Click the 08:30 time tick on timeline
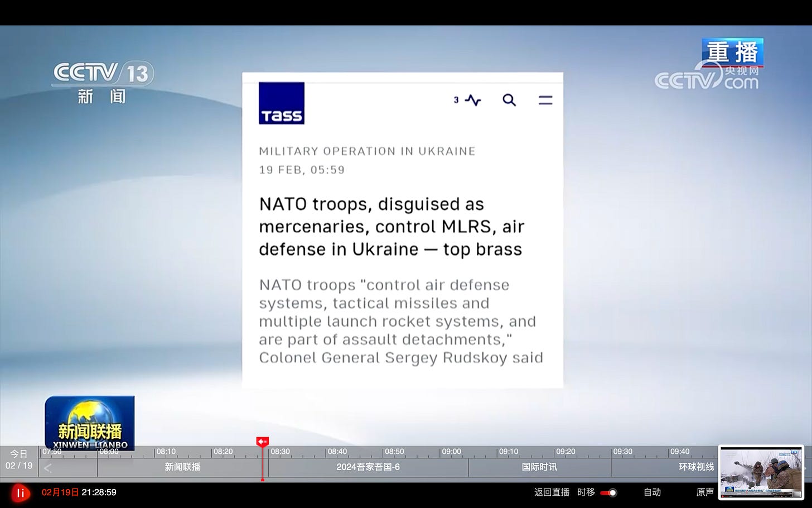The image size is (812, 508). 280,452
